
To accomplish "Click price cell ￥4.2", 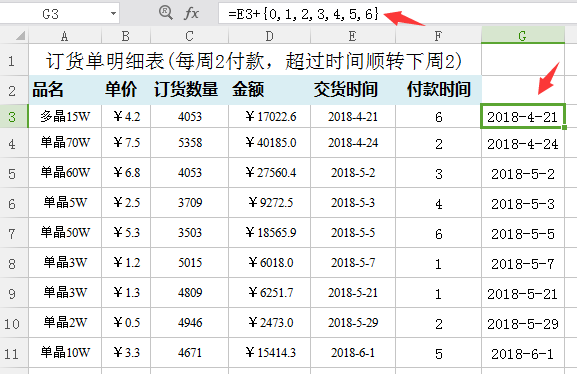I will pos(126,117).
